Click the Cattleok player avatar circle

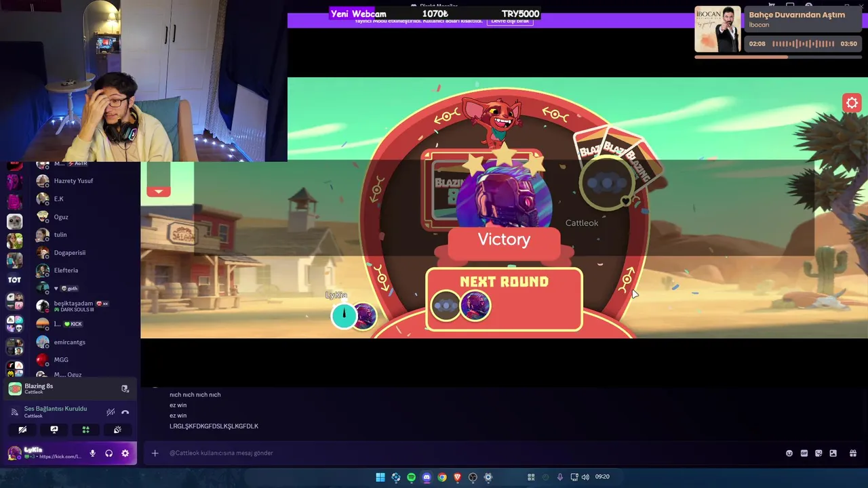pos(608,182)
